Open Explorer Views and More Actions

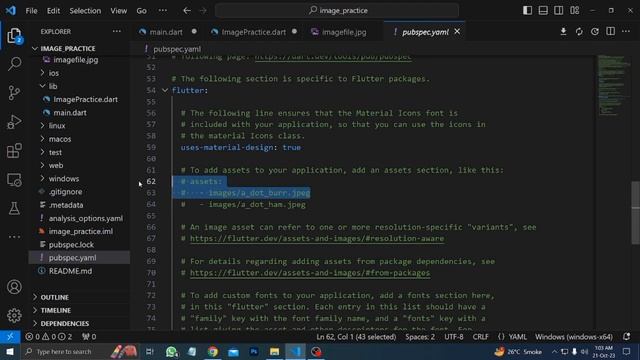[x=117, y=31]
